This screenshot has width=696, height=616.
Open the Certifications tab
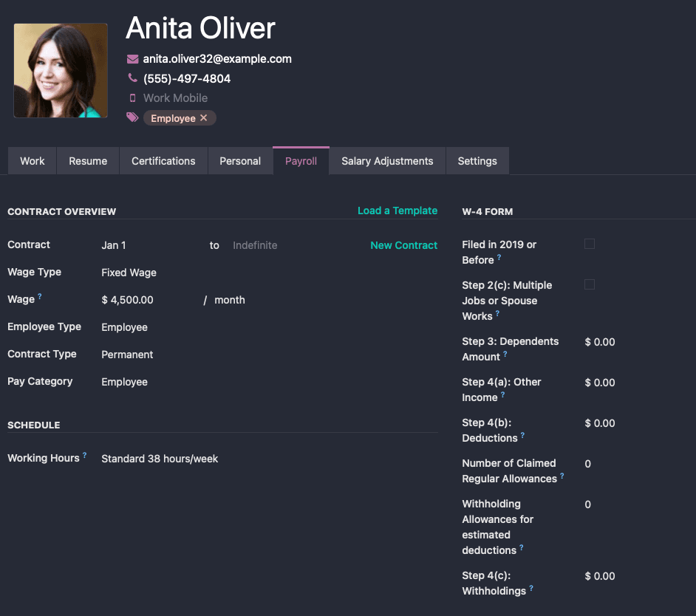click(163, 161)
